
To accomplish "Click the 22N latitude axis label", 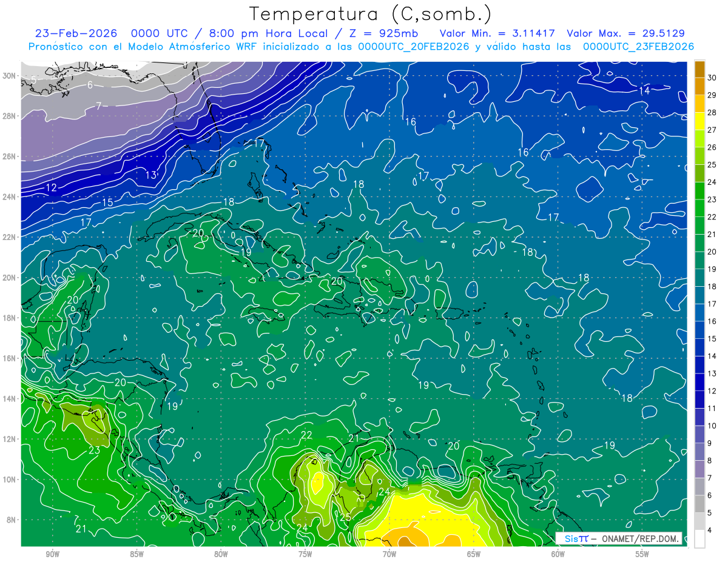I will (10, 237).
